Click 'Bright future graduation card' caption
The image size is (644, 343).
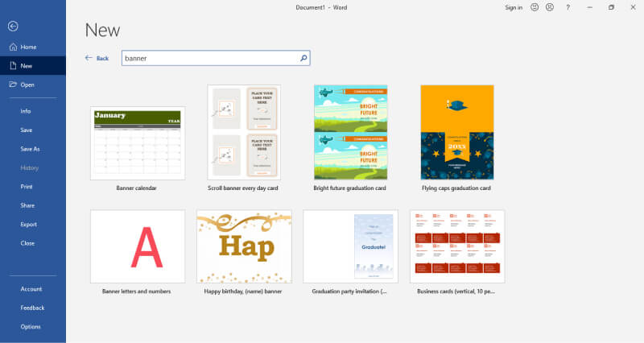(x=349, y=188)
